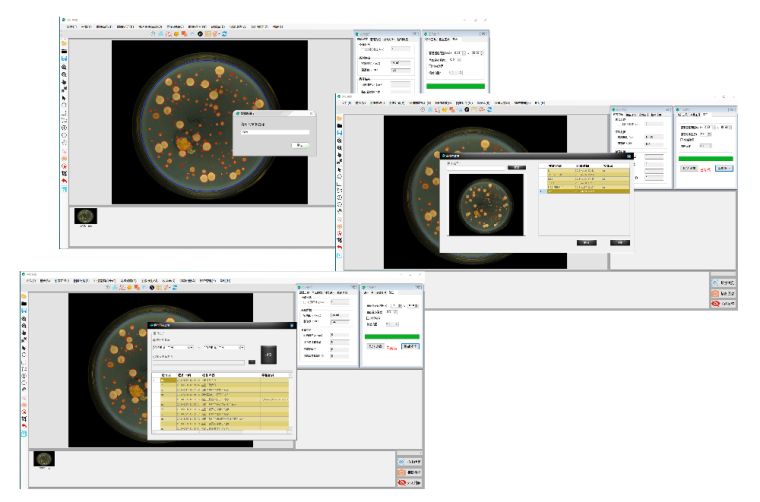Click the confirm button in the top-left text input dialog
Screen dimensions: 760x502
tap(298, 145)
